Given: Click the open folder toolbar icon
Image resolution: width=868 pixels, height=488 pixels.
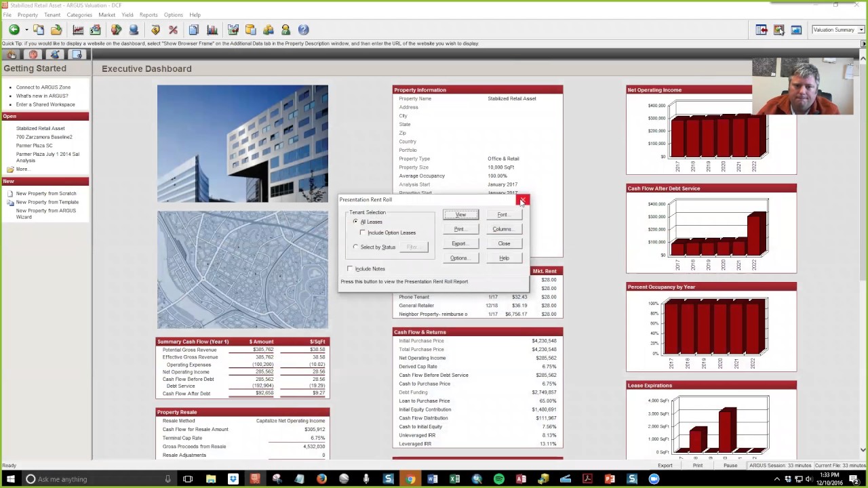Looking at the screenshot, I should pyautogui.click(x=56, y=30).
